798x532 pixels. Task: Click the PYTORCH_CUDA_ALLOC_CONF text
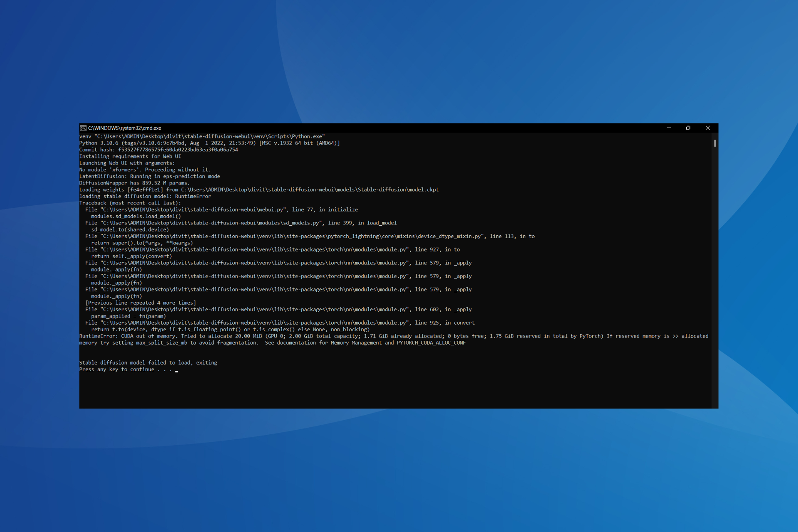click(x=431, y=342)
